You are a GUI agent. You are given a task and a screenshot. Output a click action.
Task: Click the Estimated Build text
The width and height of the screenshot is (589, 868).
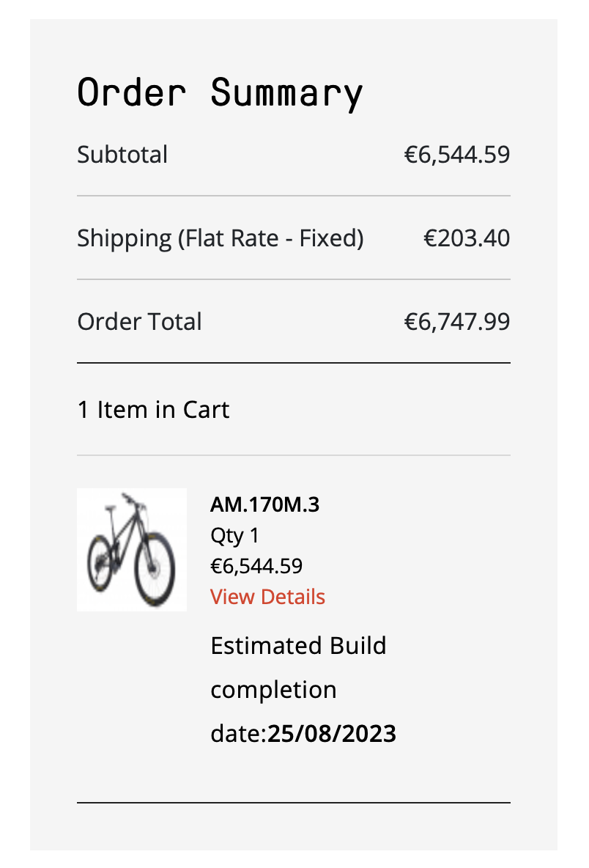coord(298,646)
